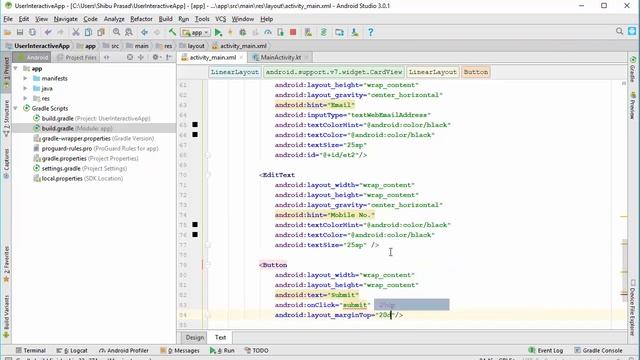The image size is (640, 360).
Task: Click black color swatch on gutter line 65
Action: click(x=195, y=124)
